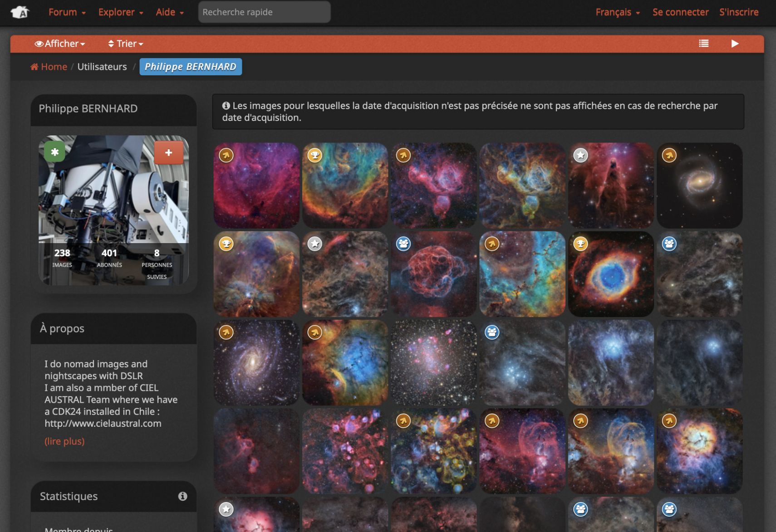This screenshot has height=532, width=776.
Task: Click trophy badge on Helix nebula image
Action: pyautogui.click(x=580, y=244)
